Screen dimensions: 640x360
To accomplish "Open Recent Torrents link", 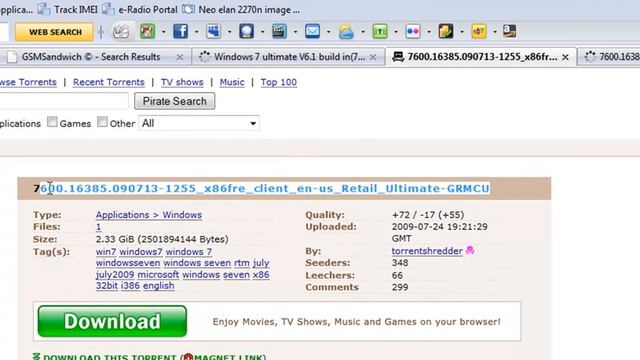I will [x=109, y=82].
